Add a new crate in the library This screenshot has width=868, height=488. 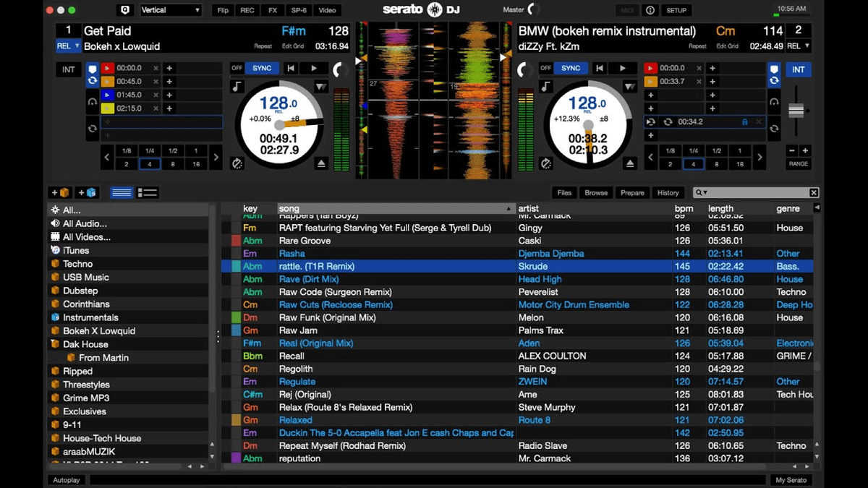click(60, 192)
